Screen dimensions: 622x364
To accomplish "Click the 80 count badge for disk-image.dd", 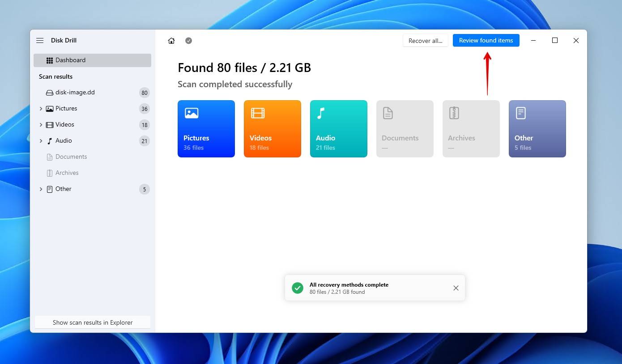I will [x=144, y=93].
